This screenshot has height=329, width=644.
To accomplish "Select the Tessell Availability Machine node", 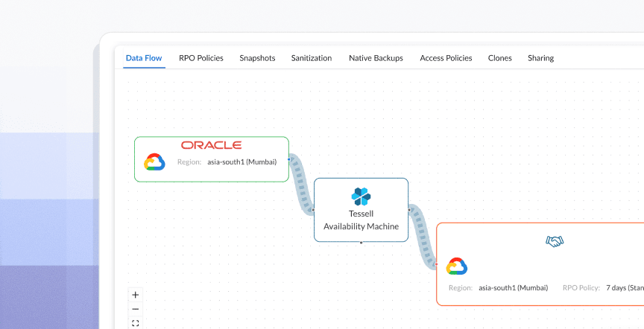I will (x=361, y=210).
